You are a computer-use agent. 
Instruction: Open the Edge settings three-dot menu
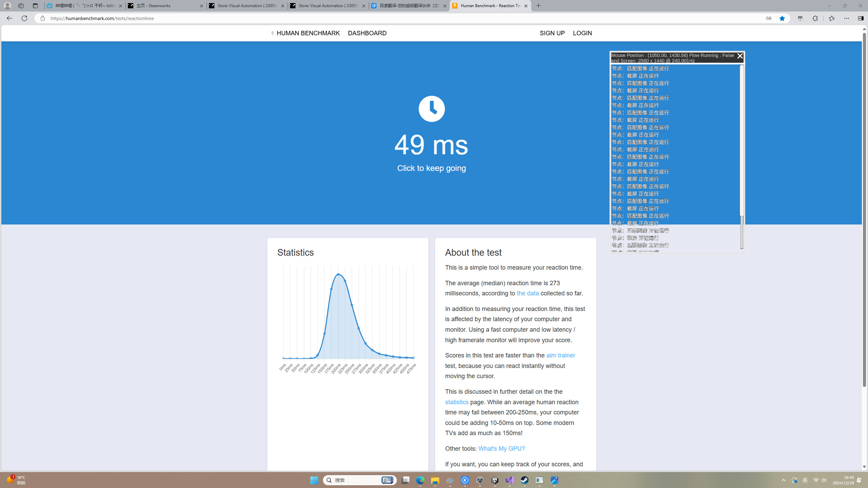tap(847, 19)
